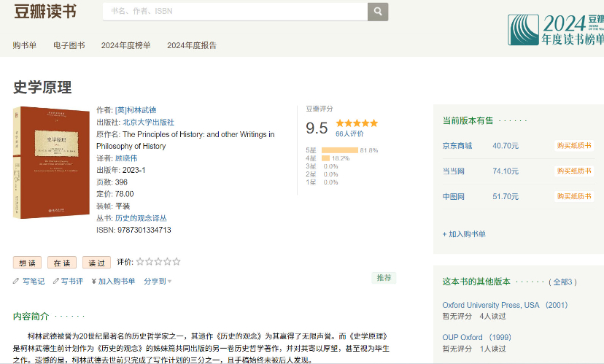
Task: Click the 当前版本有售 heading
Action: (468, 120)
